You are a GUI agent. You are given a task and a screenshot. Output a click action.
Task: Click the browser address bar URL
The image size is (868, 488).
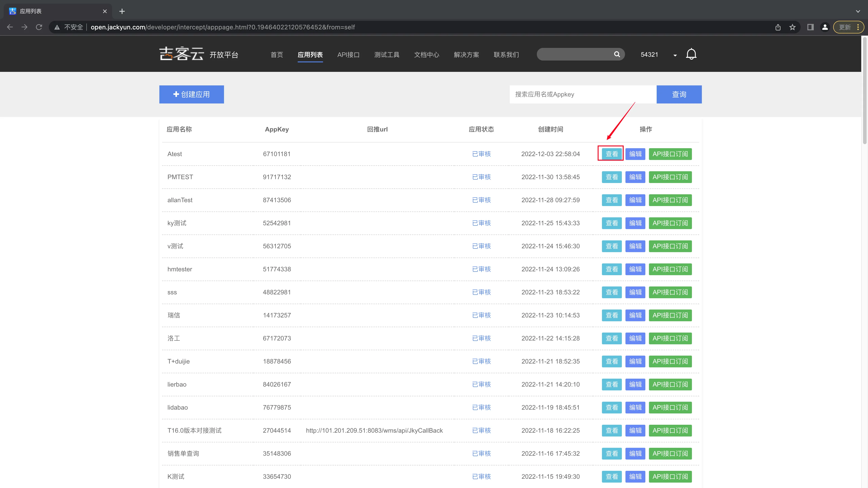pyautogui.click(x=223, y=27)
